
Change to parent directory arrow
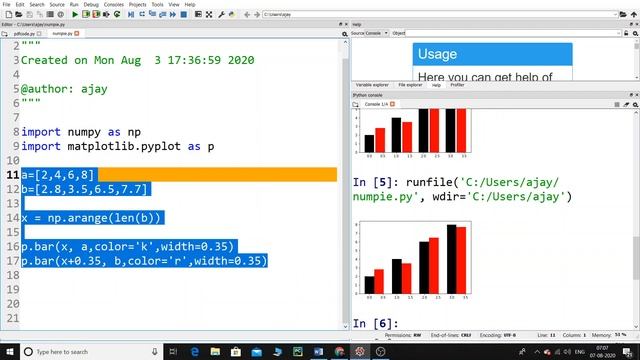tap(634, 15)
